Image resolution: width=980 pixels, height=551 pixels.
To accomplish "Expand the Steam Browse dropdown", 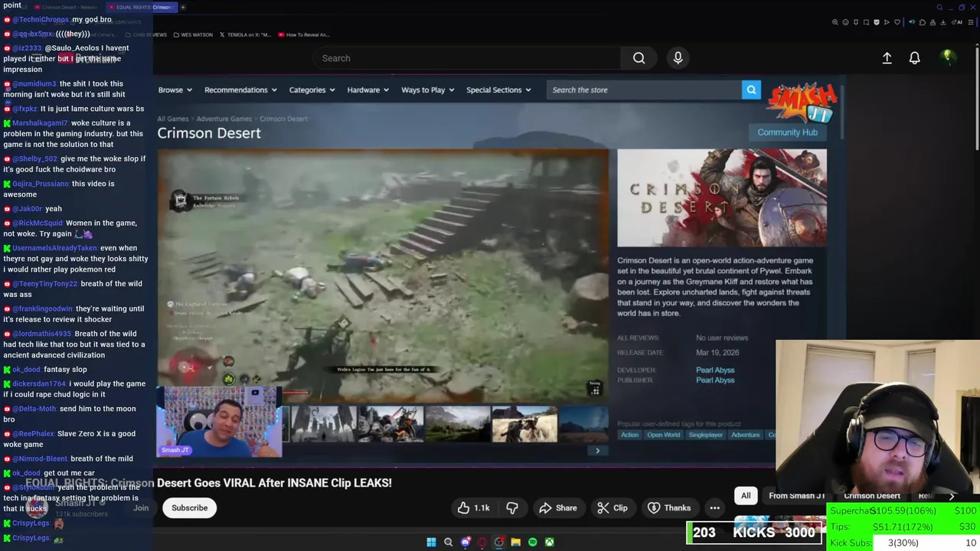I will [175, 90].
